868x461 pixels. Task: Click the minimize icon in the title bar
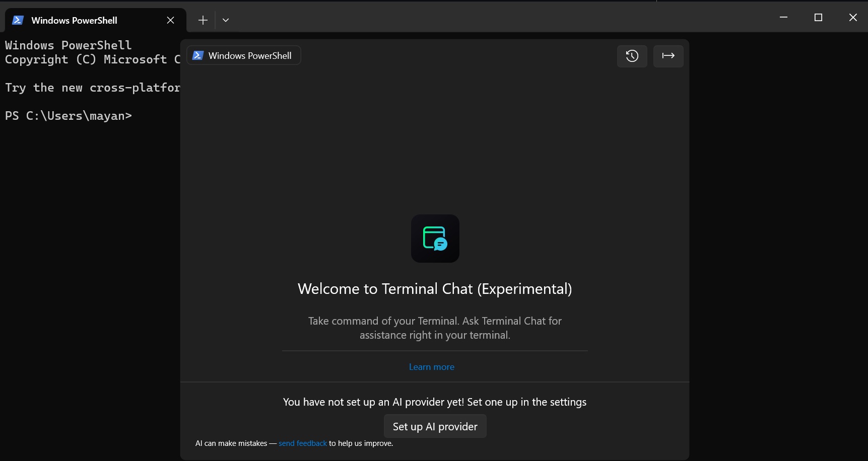click(783, 17)
